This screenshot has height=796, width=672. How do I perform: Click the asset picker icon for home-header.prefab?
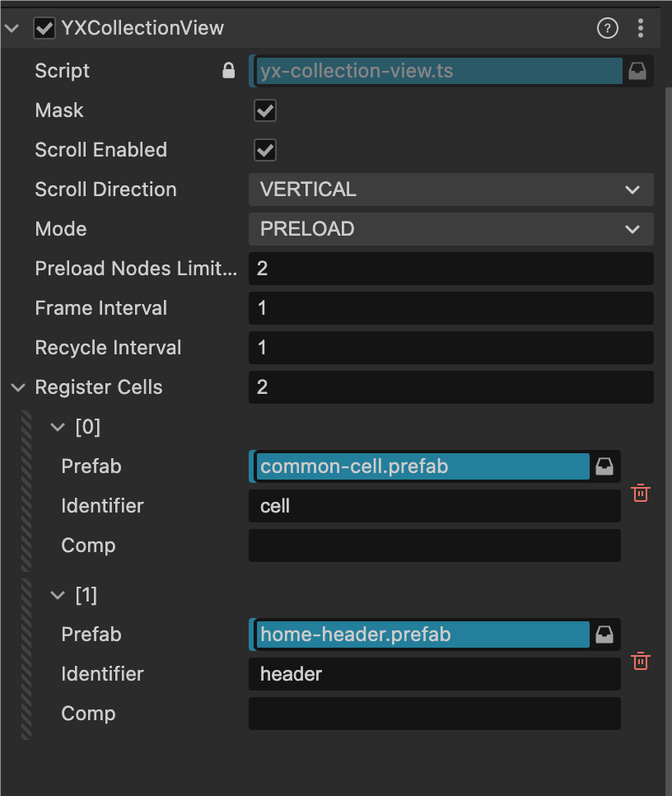pos(604,634)
